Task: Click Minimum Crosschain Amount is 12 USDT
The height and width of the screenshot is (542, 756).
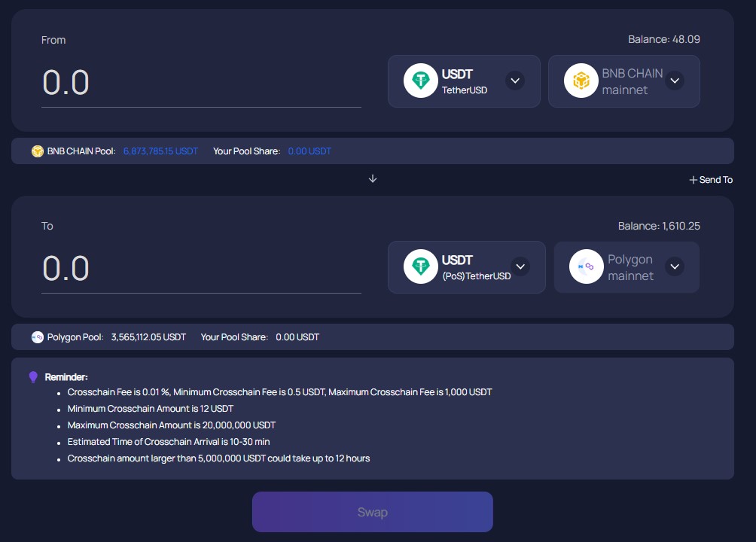Action: pos(151,409)
